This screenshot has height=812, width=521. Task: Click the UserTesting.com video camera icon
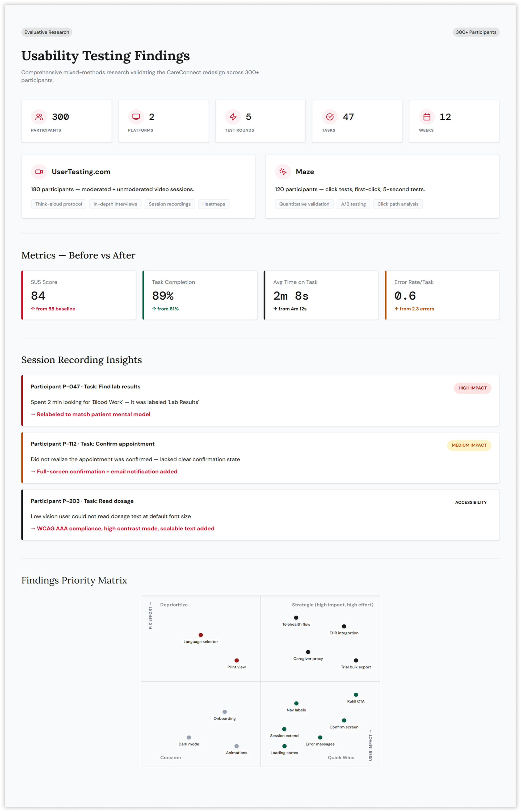point(39,172)
